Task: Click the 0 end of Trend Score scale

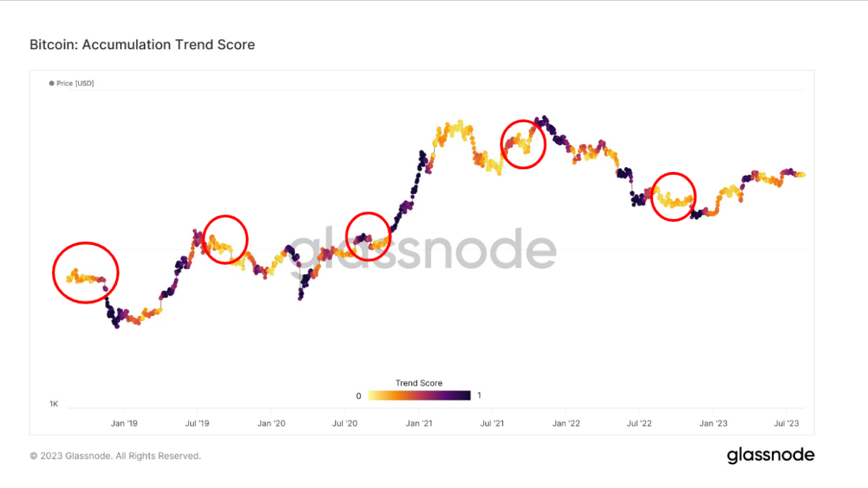Action: (359, 396)
